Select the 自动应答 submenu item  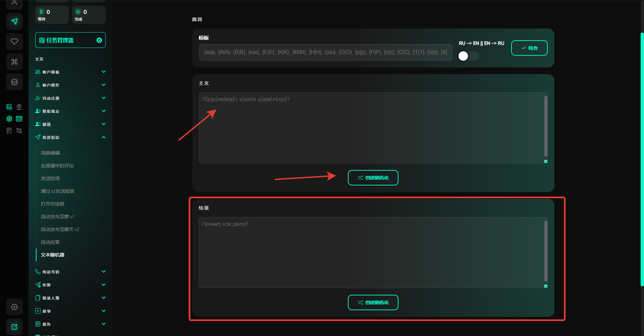click(50, 242)
